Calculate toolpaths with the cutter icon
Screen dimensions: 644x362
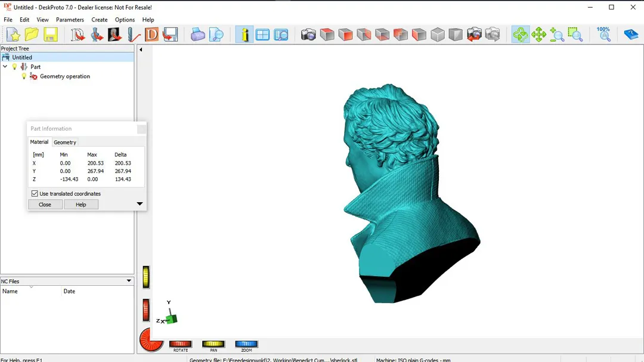coord(133,35)
